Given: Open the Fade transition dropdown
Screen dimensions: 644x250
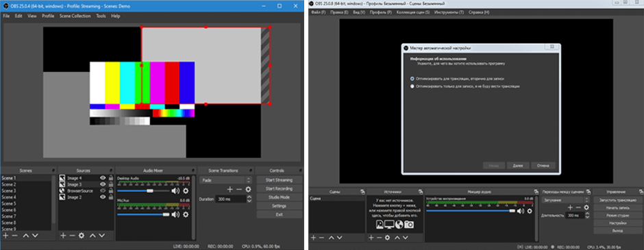Looking at the screenshot, I should coord(225,180).
